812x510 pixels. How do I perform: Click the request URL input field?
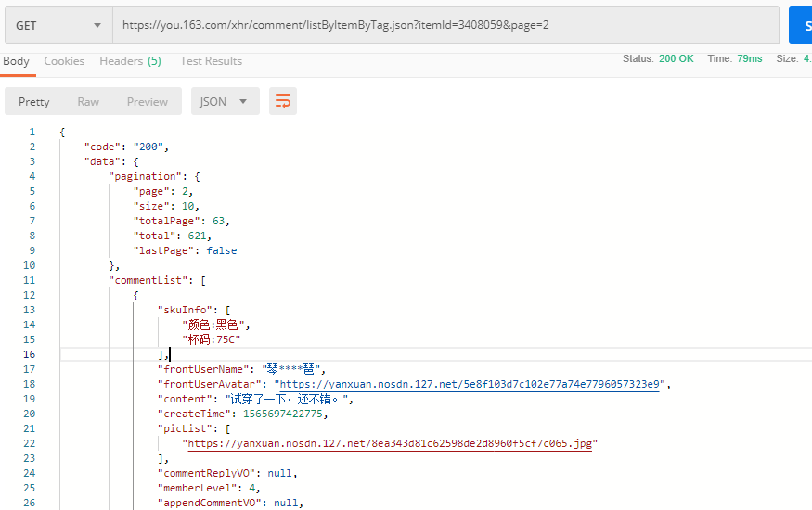pyautogui.click(x=445, y=25)
